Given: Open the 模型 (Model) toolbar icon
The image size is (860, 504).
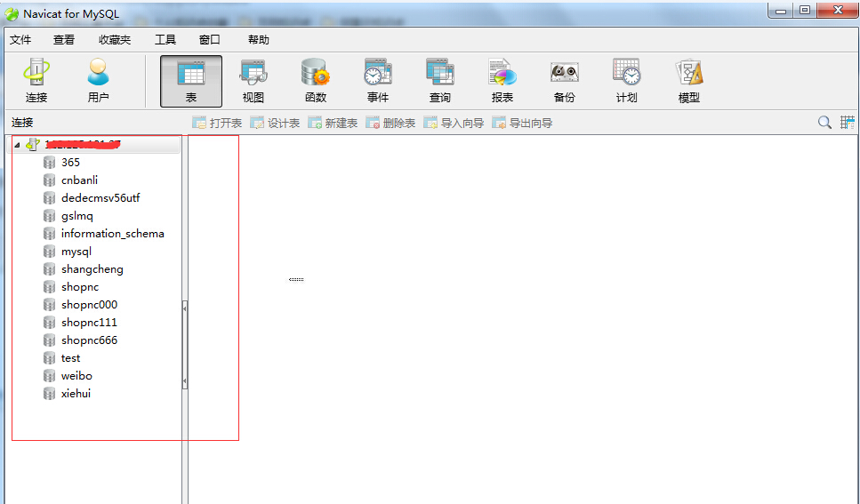Looking at the screenshot, I should point(689,81).
